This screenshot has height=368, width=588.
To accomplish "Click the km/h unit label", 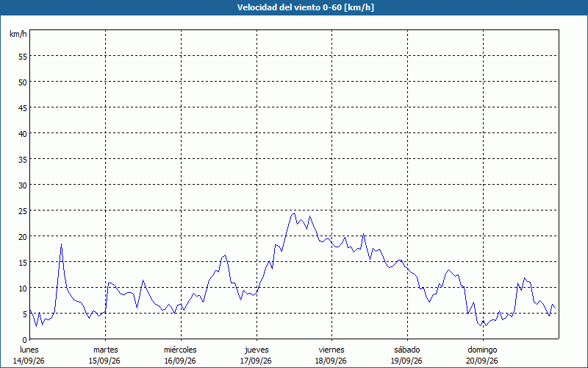I will point(18,34).
